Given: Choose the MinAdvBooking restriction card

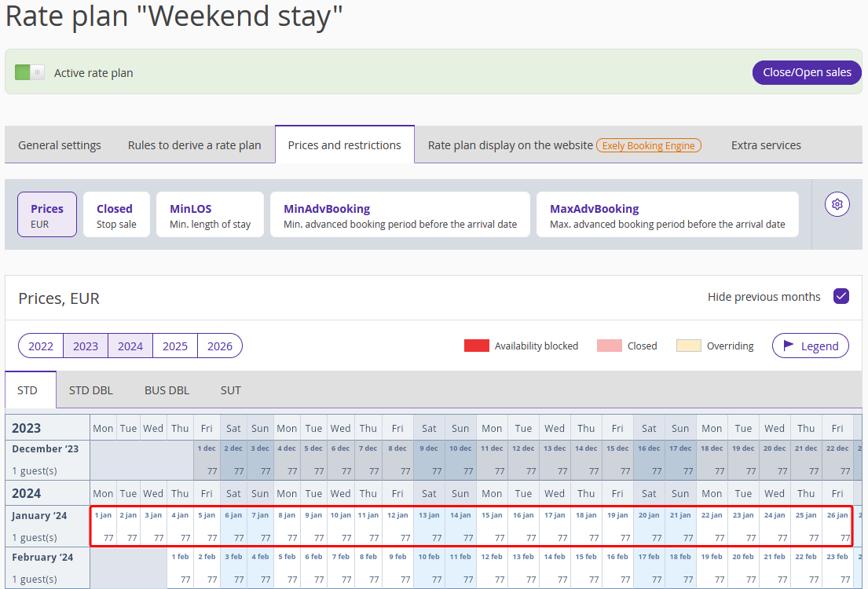Looking at the screenshot, I should (400, 214).
